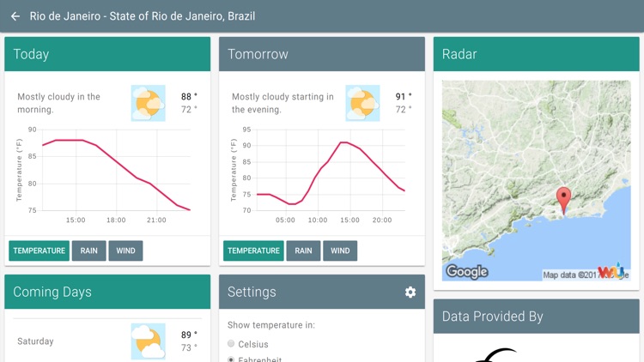The width and height of the screenshot is (644, 362).
Task: Click 'Mostly cloudy in the morning' summary
Action: coord(58,103)
